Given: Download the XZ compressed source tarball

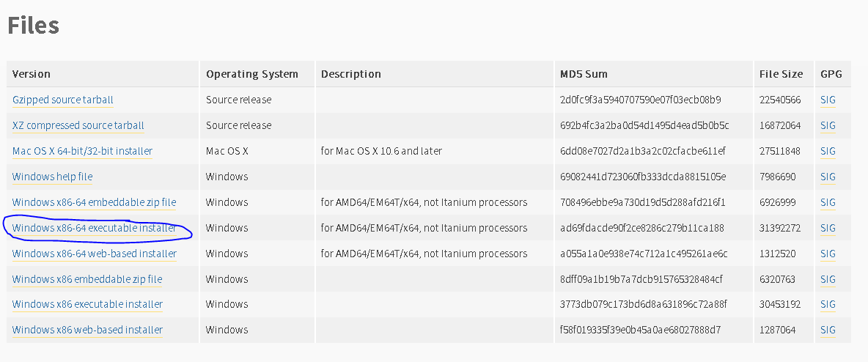Looking at the screenshot, I should point(78,125).
